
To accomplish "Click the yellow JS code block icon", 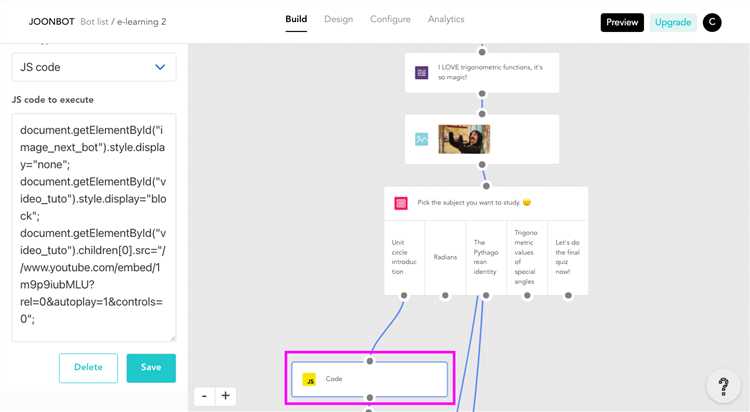I will click(310, 380).
